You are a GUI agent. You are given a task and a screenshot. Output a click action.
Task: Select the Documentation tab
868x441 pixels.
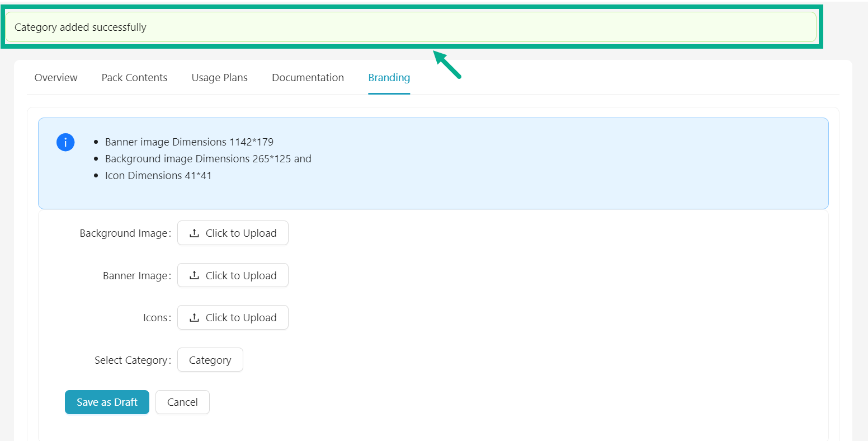(x=308, y=78)
